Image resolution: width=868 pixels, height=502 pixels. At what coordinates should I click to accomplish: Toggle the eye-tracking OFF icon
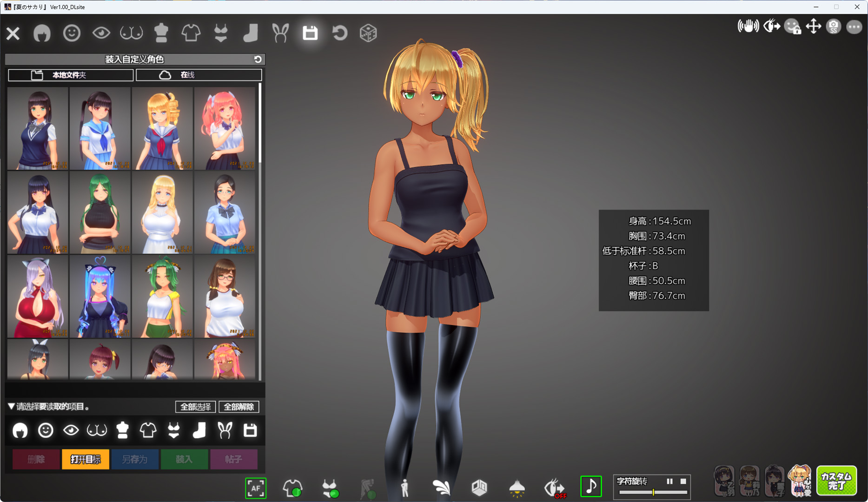click(555, 489)
